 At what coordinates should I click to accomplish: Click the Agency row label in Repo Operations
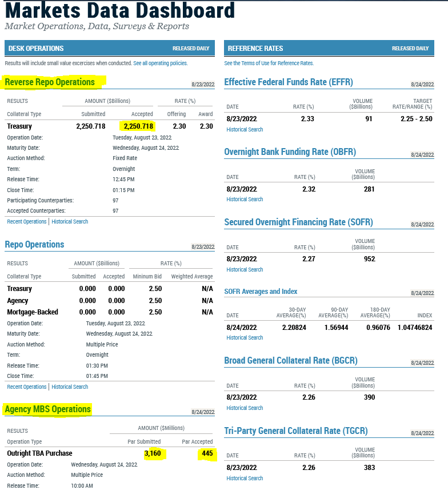click(18, 301)
